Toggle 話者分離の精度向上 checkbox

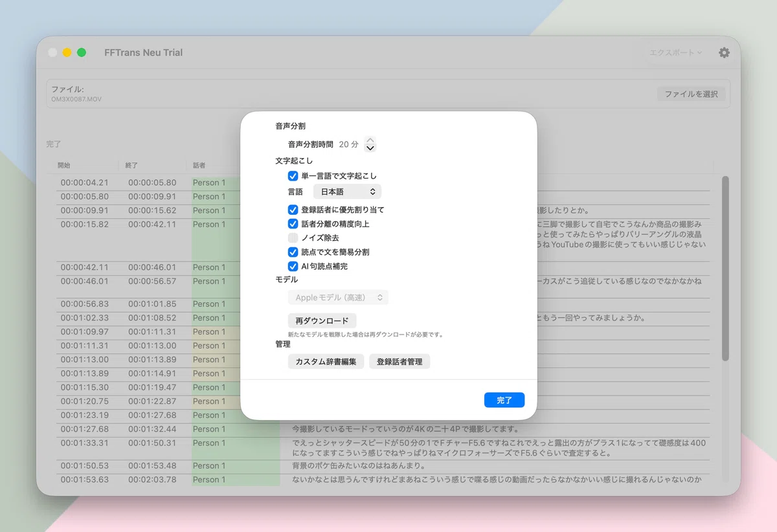pos(293,224)
